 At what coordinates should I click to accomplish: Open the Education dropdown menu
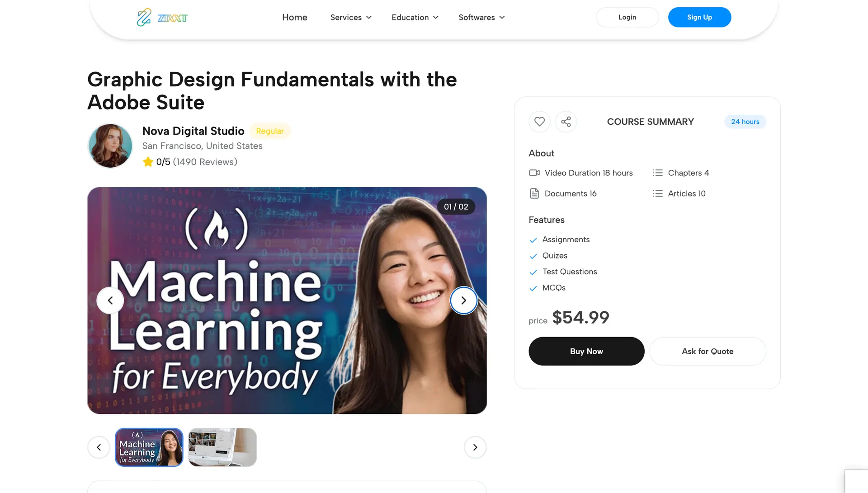[415, 17]
